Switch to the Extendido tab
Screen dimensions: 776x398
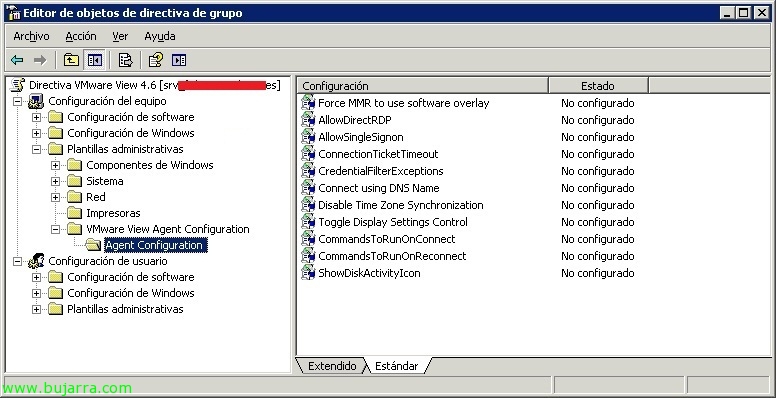(x=332, y=366)
